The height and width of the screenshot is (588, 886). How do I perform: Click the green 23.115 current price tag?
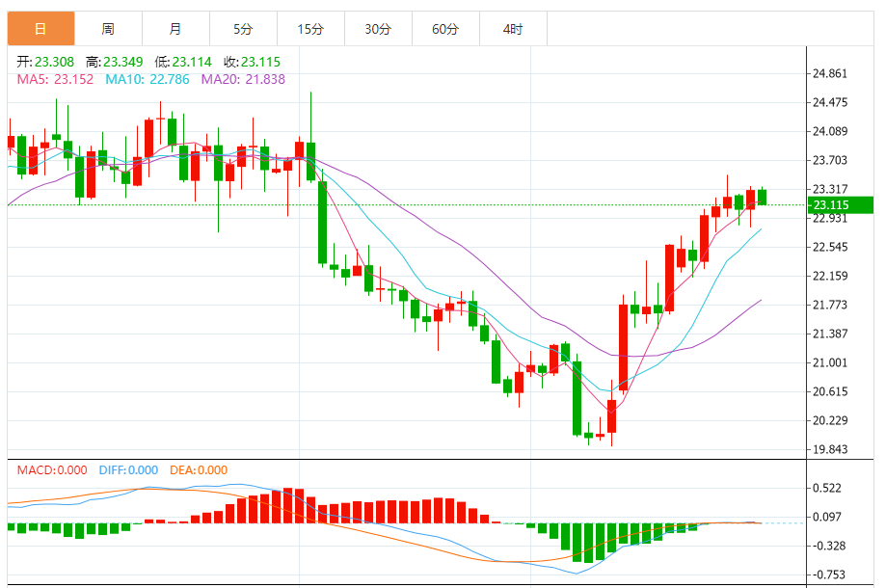click(841, 205)
